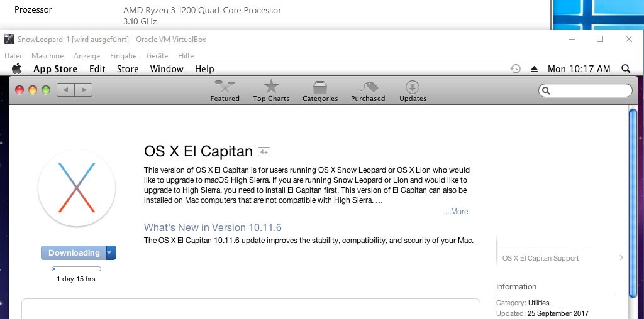This screenshot has height=319, width=644.
Task: Open the VirtualBox Maschine menu
Action: [x=48, y=56]
